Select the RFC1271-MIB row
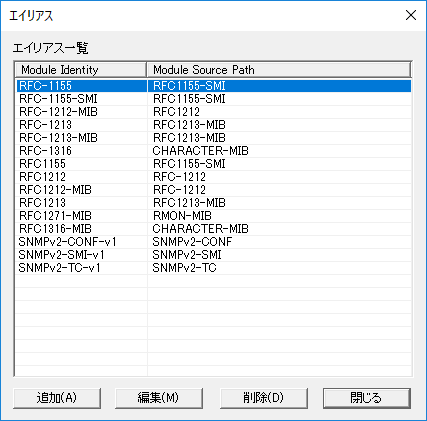 coord(213,216)
